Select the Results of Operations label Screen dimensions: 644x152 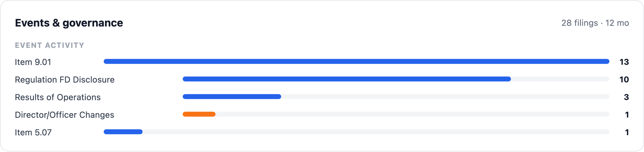coord(58,97)
